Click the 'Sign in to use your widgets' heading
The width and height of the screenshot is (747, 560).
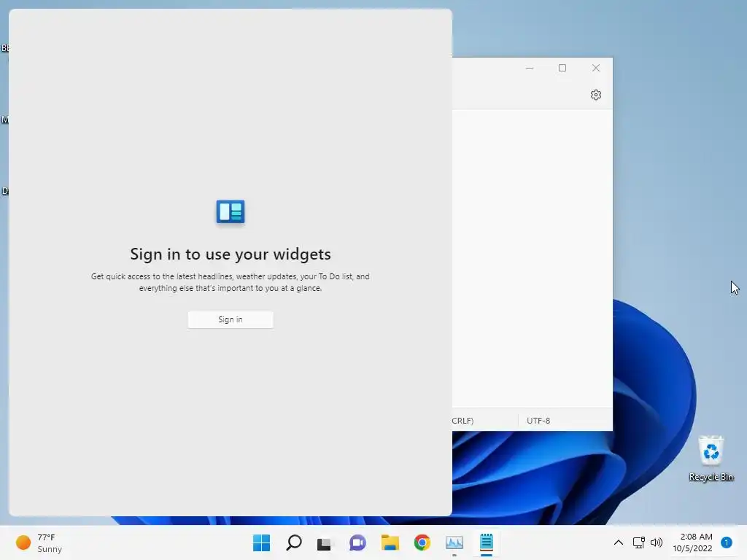231,254
